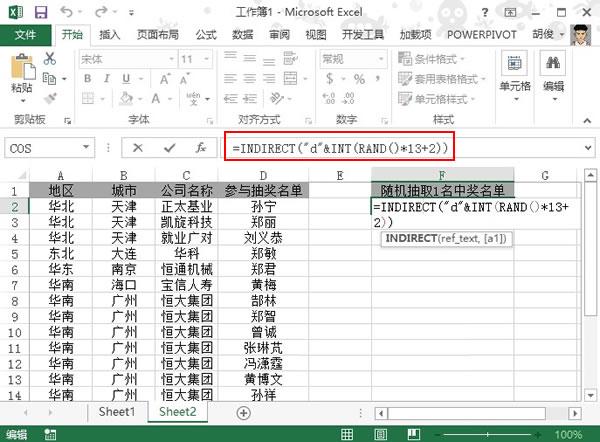Click the Enter checkmark in formula bar

point(169,148)
